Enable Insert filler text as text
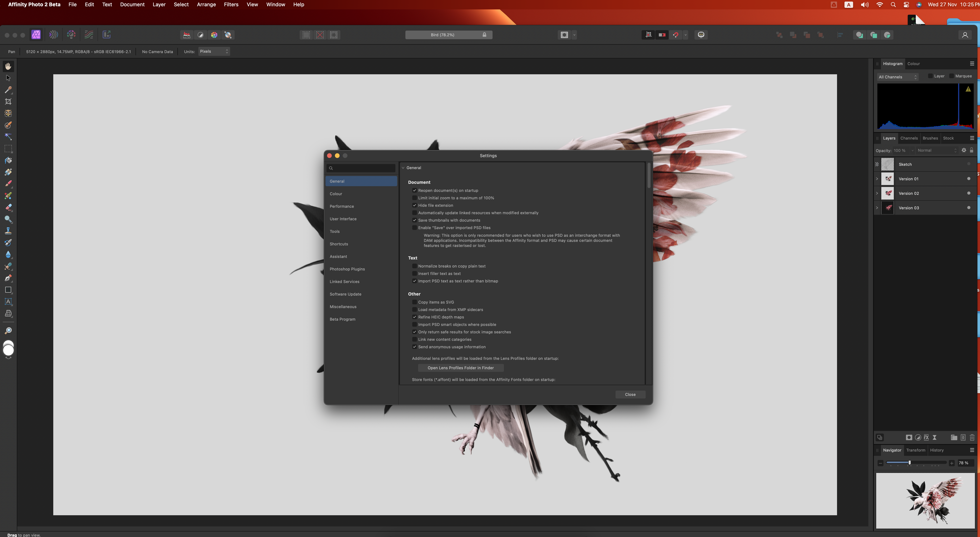 [415, 274]
